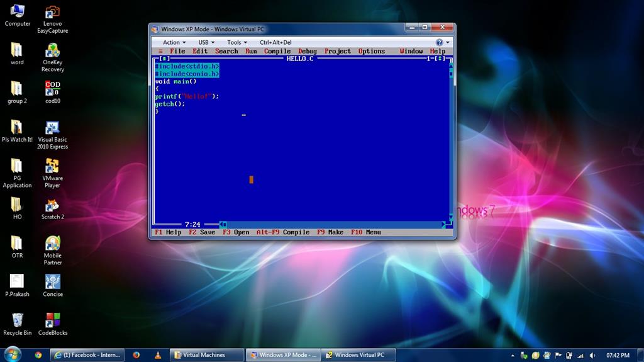Open the clock showing 07:42 PM
This screenshot has width=644, height=362.
[x=618, y=356]
